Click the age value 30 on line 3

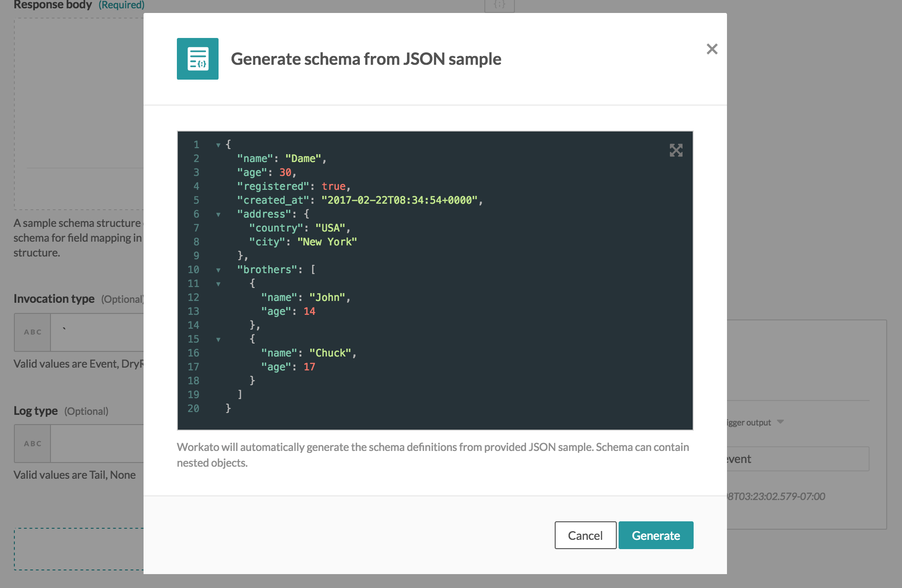pos(286,172)
